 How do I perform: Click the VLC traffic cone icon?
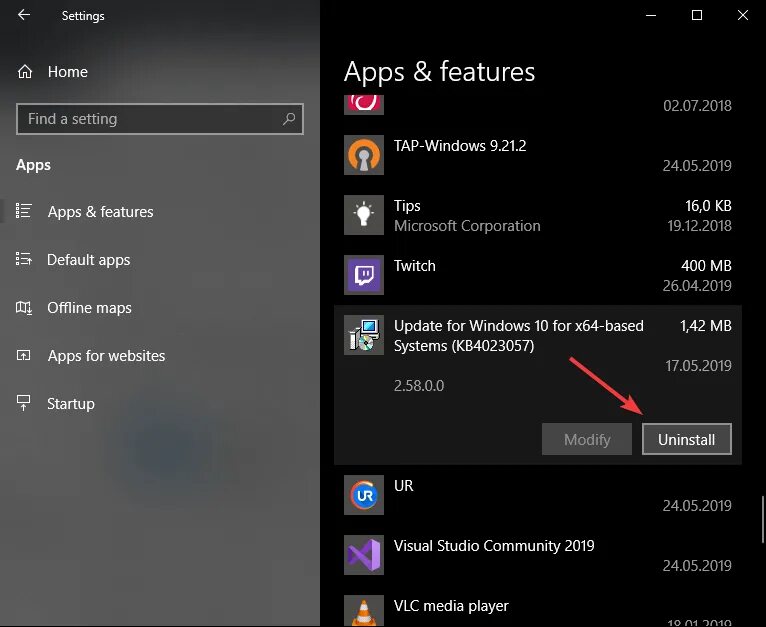363,611
